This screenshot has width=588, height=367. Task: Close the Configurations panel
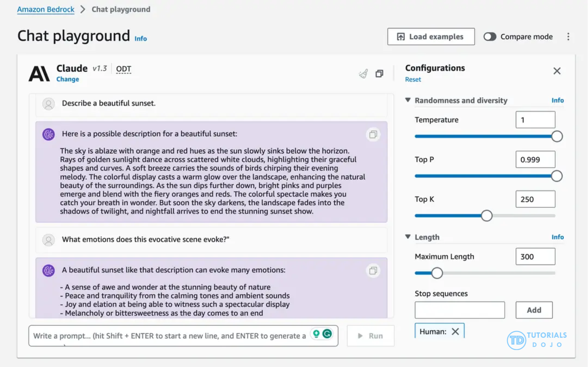557,71
